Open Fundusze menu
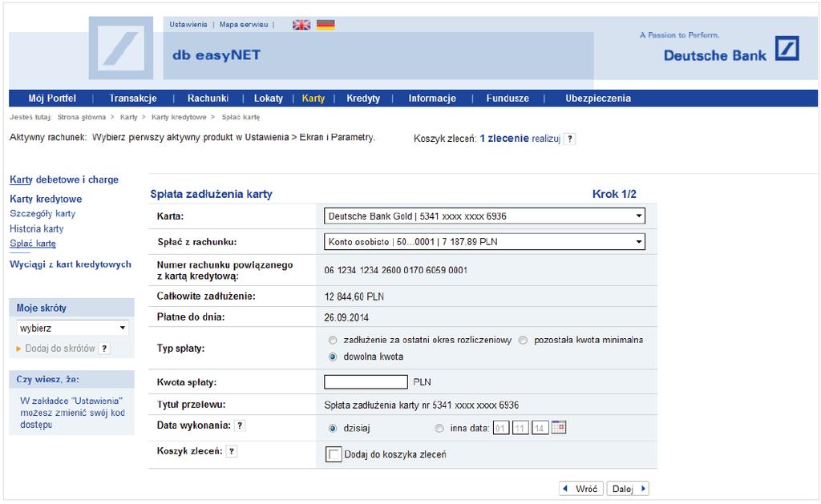The width and height of the screenshot is (821, 504). tap(508, 99)
